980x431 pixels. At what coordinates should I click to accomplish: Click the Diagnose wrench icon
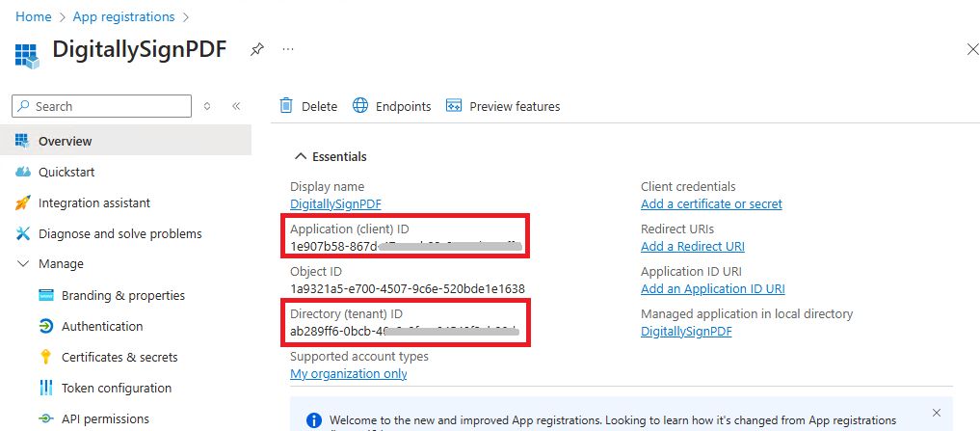point(23,234)
